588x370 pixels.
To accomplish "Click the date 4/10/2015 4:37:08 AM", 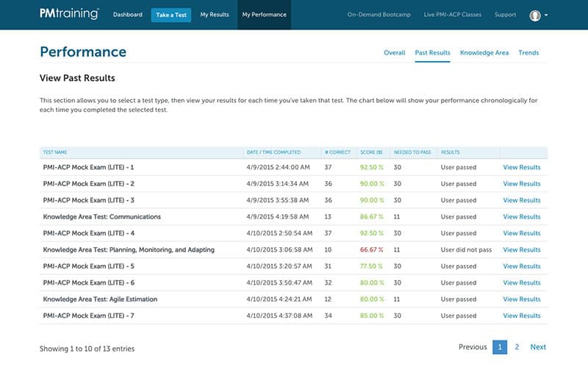I will coord(279,316).
